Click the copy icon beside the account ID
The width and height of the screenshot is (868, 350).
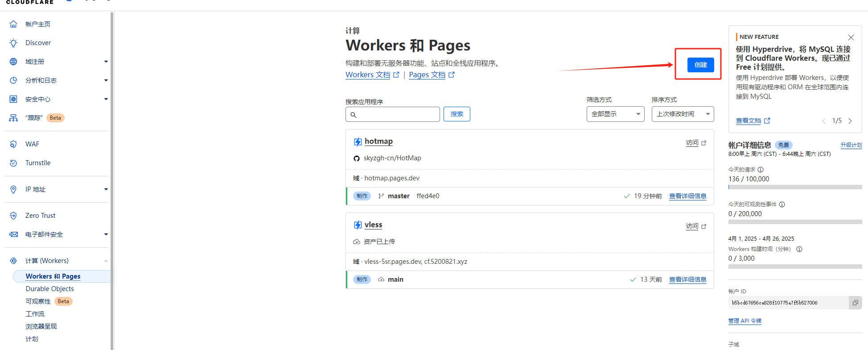coord(855,303)
